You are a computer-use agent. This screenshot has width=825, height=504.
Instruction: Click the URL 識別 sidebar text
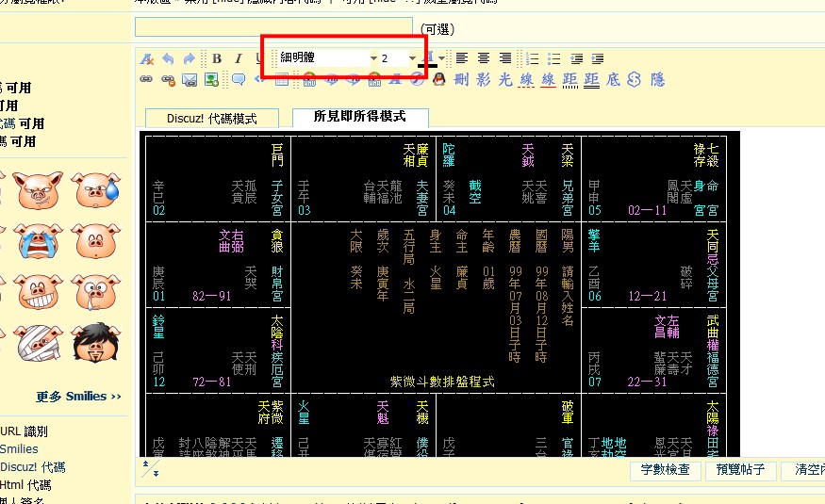coord(24,431)
